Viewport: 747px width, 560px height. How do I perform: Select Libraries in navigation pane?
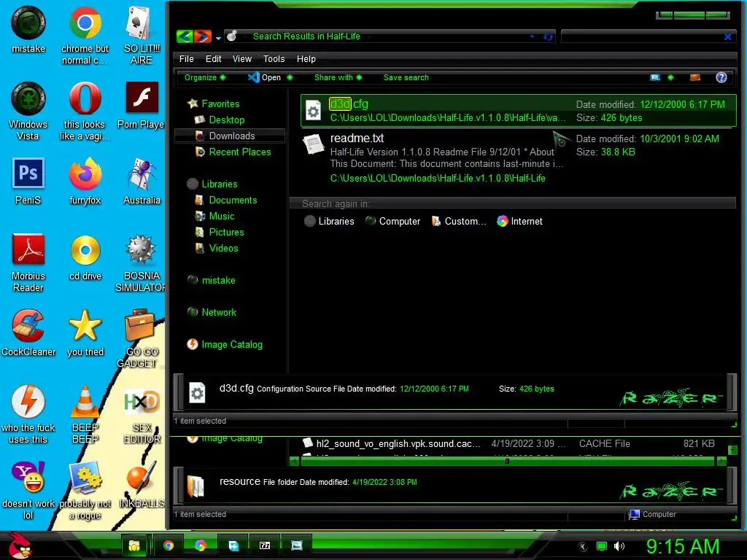click(x=212, y=184)
